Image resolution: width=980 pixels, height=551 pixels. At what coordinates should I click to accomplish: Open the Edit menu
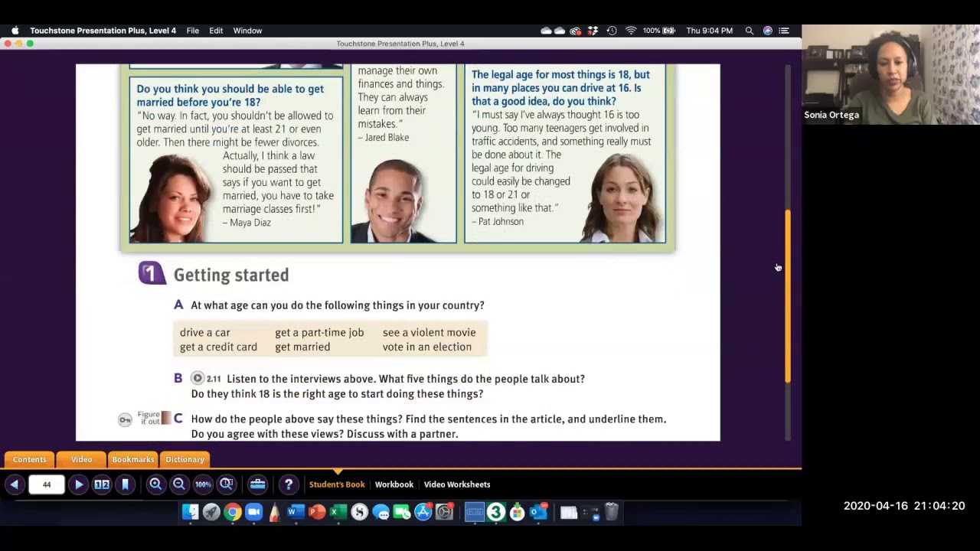pyautogui.click(x=216, y=31)
